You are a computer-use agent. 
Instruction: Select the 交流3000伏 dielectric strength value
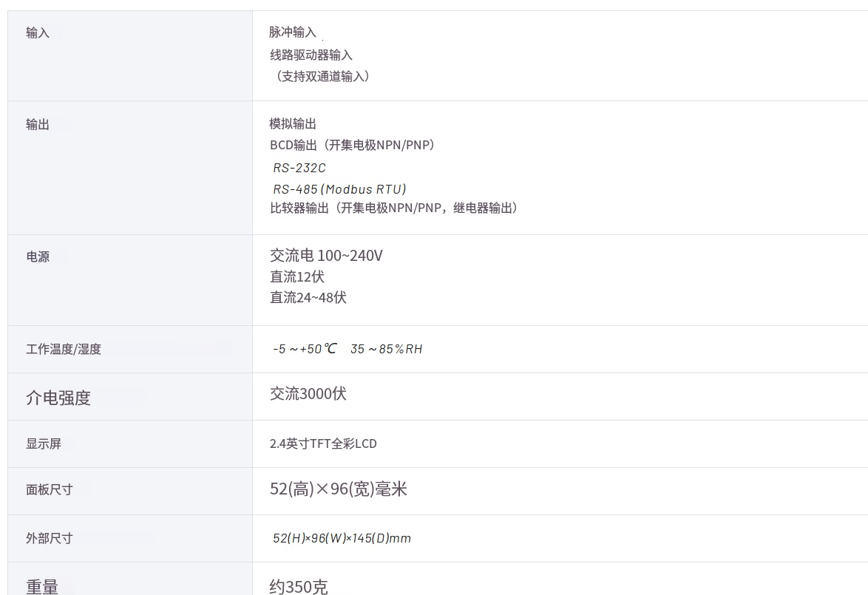[308, 394]
